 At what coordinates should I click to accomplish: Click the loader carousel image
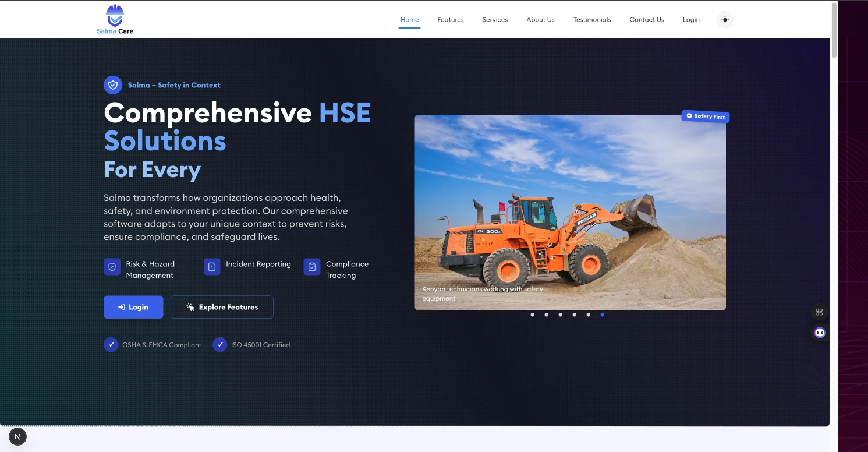[x=570, y=212]
